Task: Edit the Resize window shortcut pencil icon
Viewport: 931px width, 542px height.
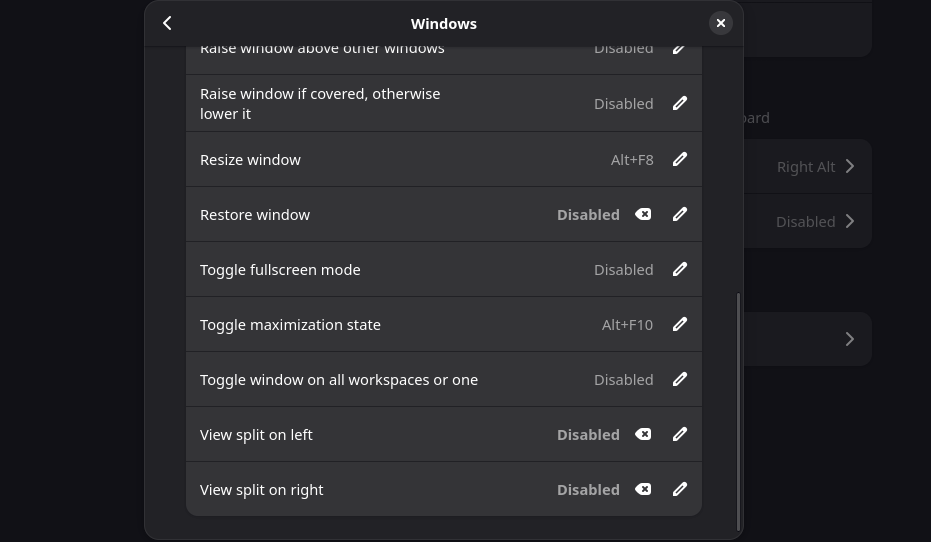Action: click(680, 159)
